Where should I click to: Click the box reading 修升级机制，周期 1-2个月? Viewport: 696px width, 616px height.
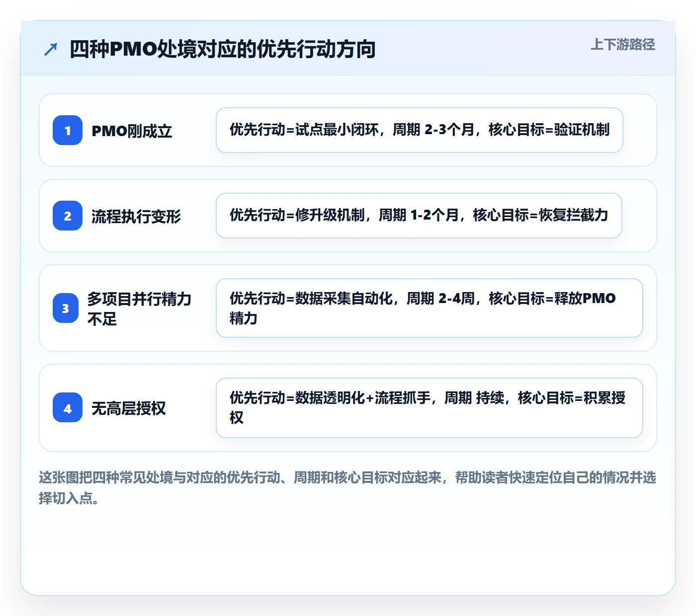(x=419, y=216)
